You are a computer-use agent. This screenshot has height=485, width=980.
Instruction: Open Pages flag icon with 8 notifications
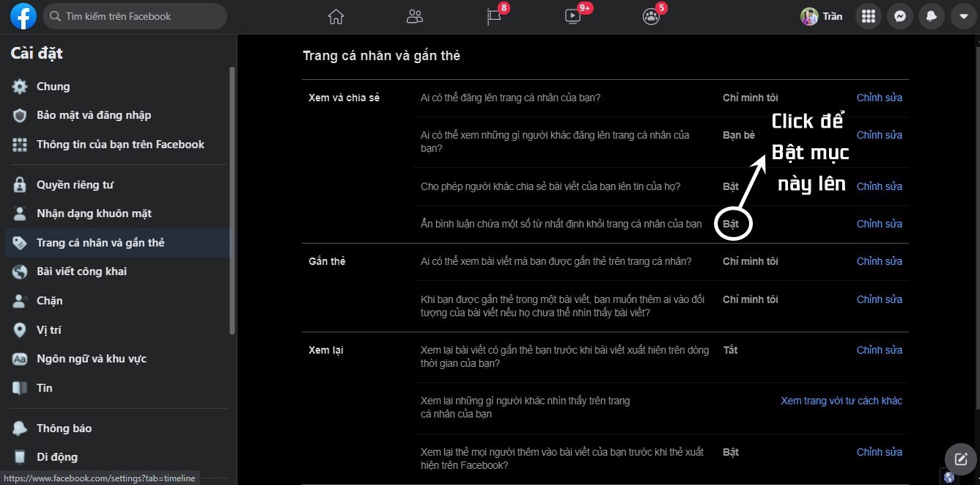tap(495, 16)
